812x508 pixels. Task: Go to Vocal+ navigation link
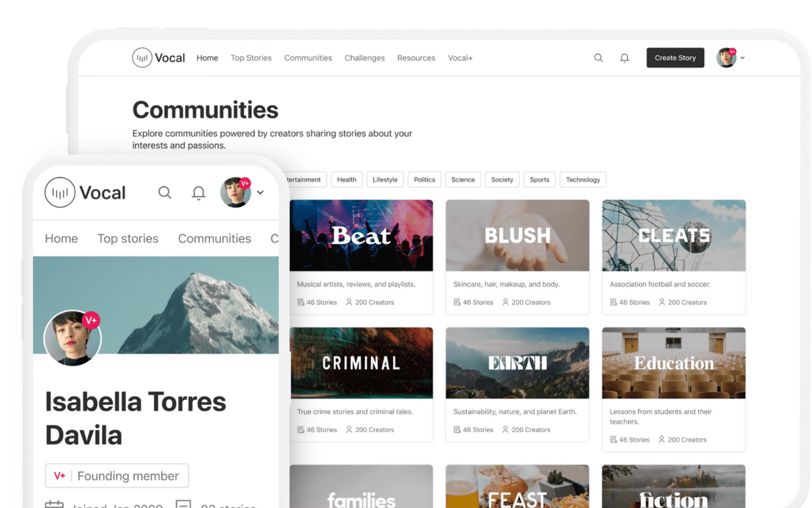460,58
